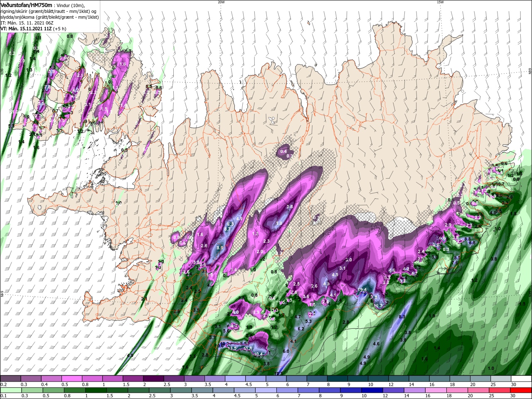Click the 4.7 rainfall value
Viewport: 532px width, 399px height.
[x=298, y=317]
